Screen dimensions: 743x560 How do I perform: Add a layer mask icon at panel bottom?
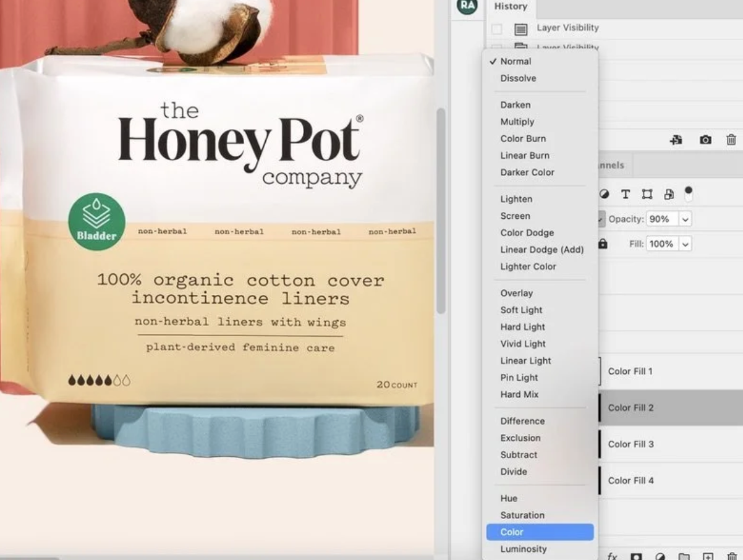tap(635, 556)
